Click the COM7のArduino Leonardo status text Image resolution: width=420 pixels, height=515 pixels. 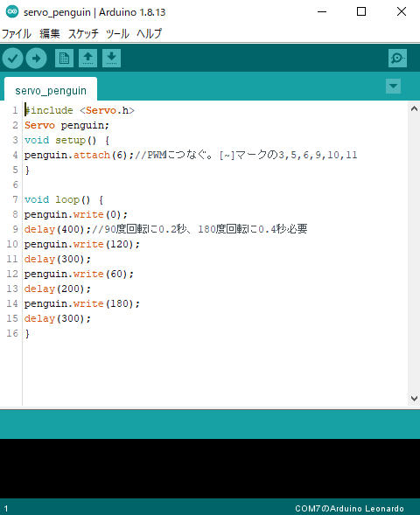click(x=349, y=508)
